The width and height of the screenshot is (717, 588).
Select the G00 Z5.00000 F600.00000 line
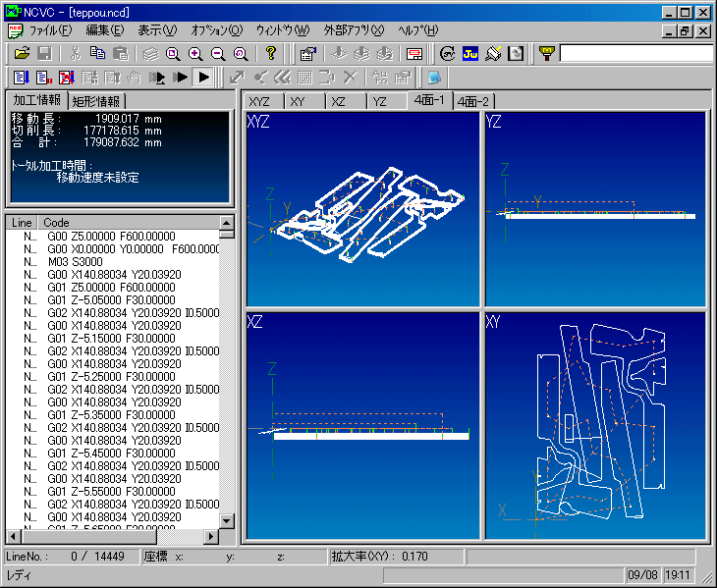pyautogui.click(x=113, y=237)
